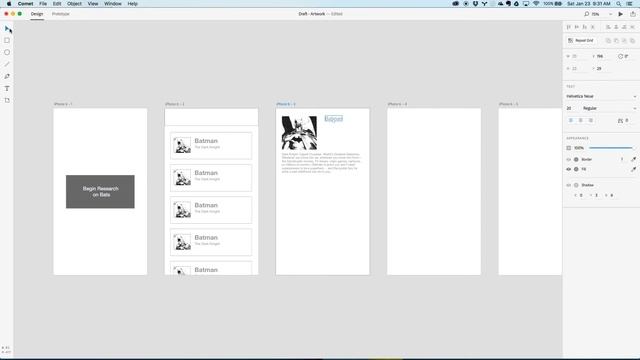Set text alignment to left
The image size is (640, 360).
click(x=571, y=120)
